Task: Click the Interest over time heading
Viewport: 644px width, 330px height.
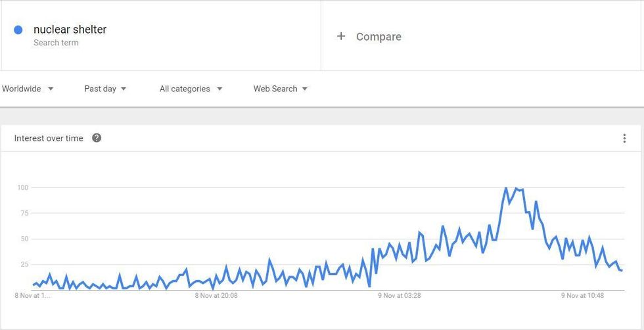Action: pos(49,138)
